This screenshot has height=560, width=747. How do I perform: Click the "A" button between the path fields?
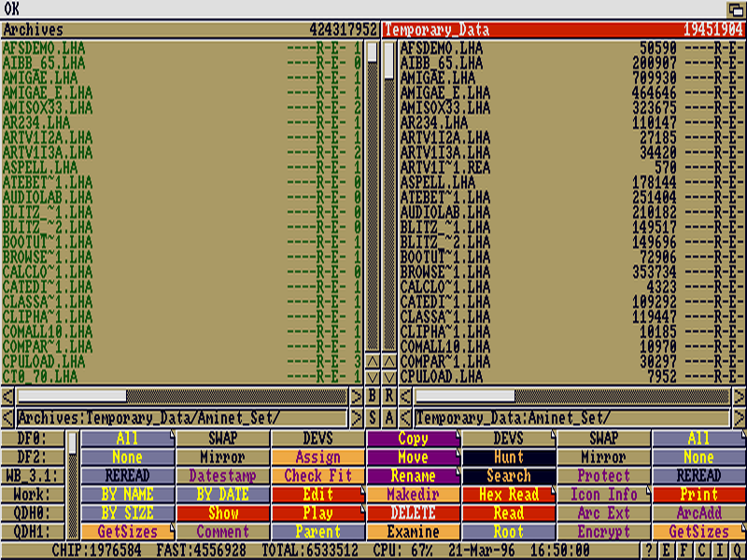389,417
